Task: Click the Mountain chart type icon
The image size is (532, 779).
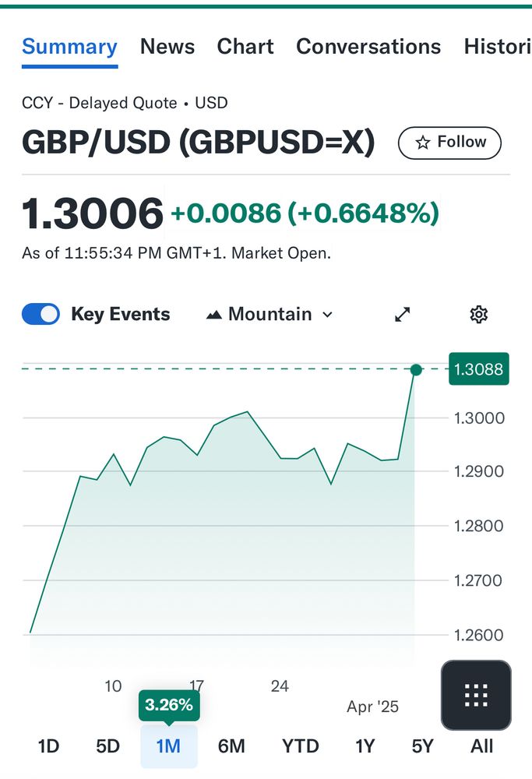Action: click(213, 313)
